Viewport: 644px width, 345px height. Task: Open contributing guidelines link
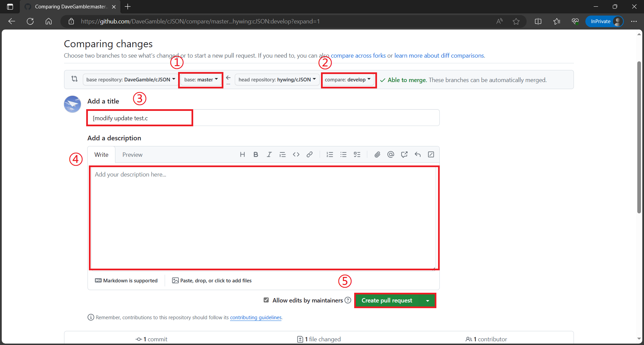[x=256, y=318]
